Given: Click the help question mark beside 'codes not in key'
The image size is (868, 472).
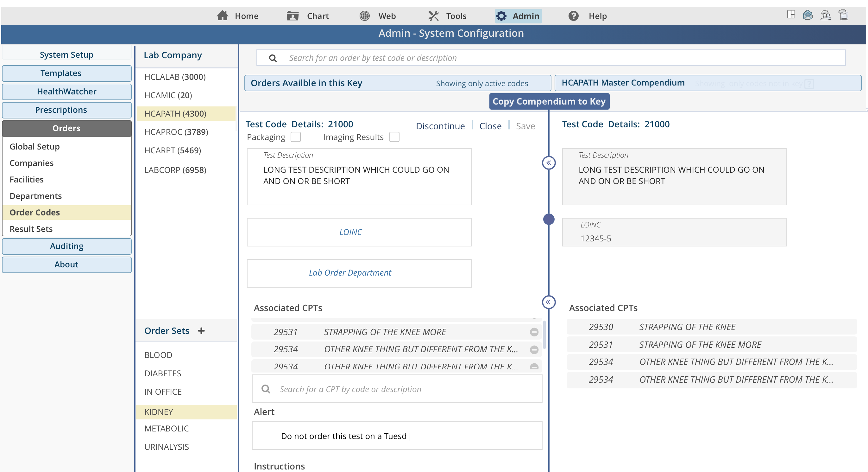Looking at the screenshot, I should [809, 84].
